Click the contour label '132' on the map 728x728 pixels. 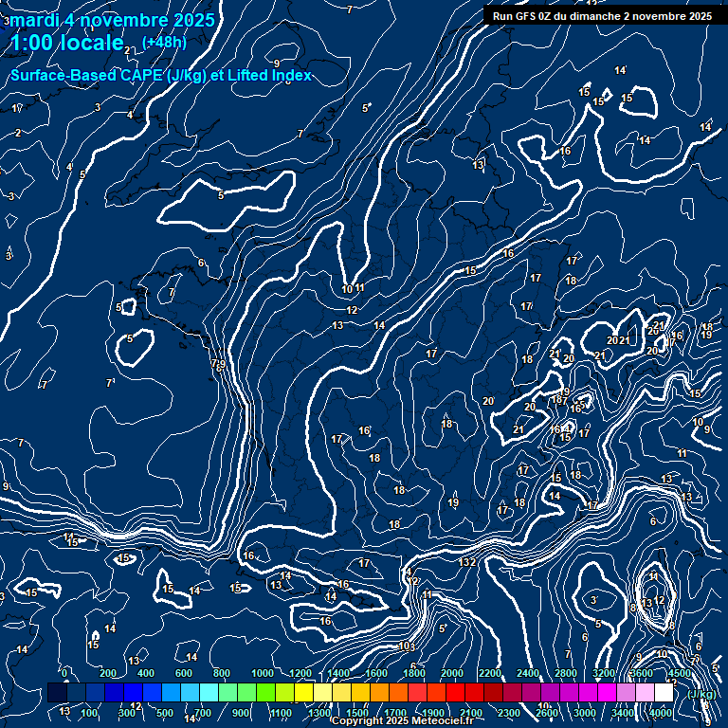467,562
